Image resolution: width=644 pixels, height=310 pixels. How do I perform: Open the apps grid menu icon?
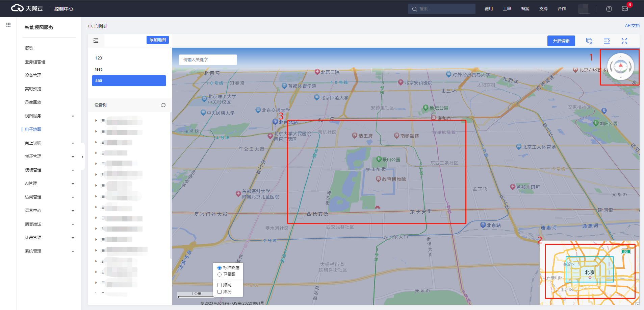(8, 25)
